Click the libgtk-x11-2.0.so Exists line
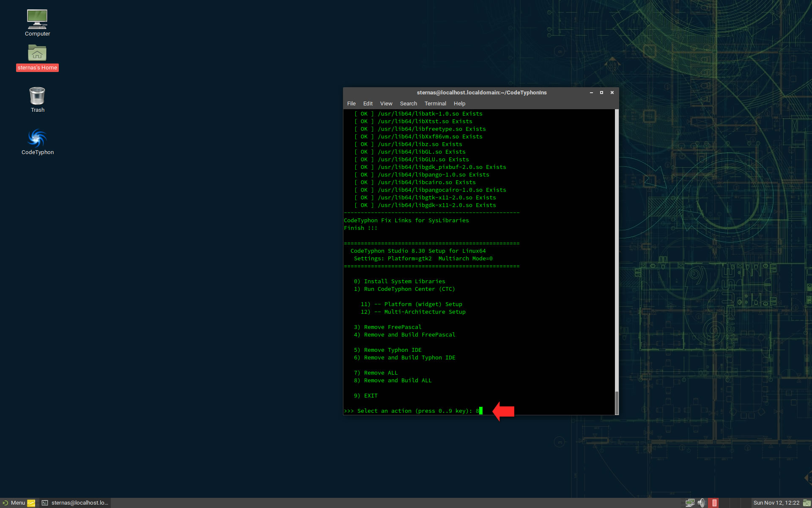The width and height of the screenshot is (812, 508). coord(425,198)
